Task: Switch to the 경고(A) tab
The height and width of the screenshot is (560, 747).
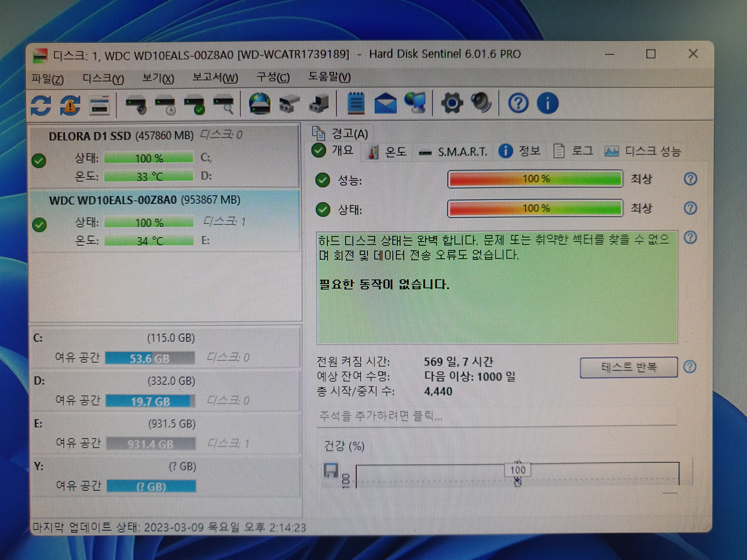Action: click(340, 134)
